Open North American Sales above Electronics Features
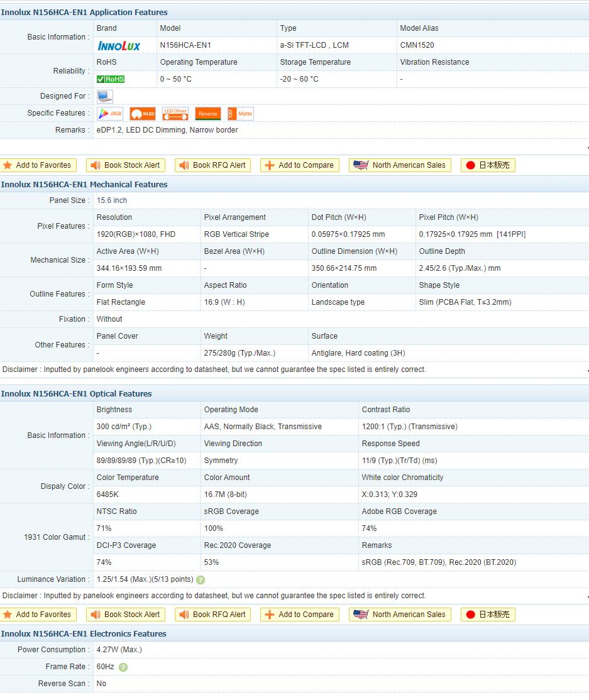589x700 pixels. tap(400, 615)
